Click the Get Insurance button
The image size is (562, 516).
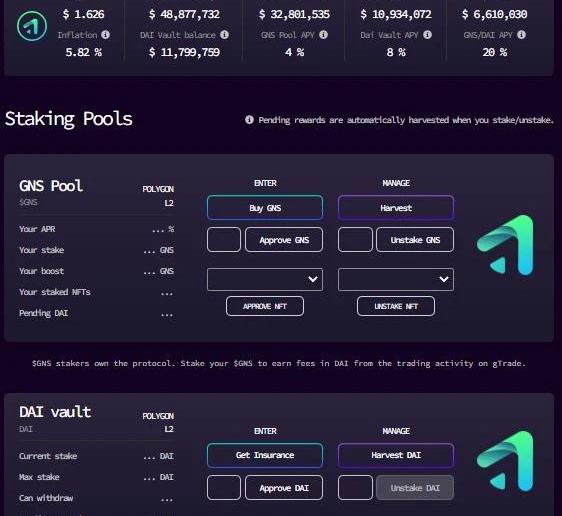[265, 455]
